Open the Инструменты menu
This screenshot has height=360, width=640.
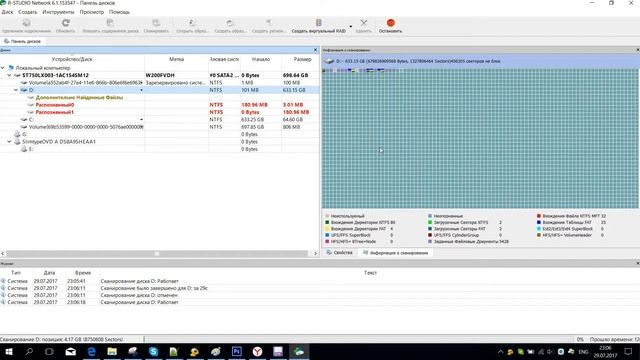[x=58, y=12]
